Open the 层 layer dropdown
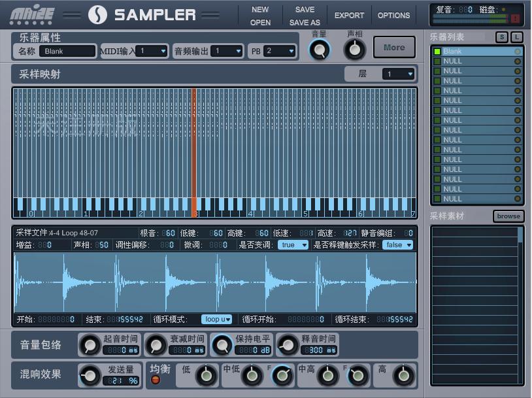The height and width of the screenshot is (398, 532). click(398, 74)
